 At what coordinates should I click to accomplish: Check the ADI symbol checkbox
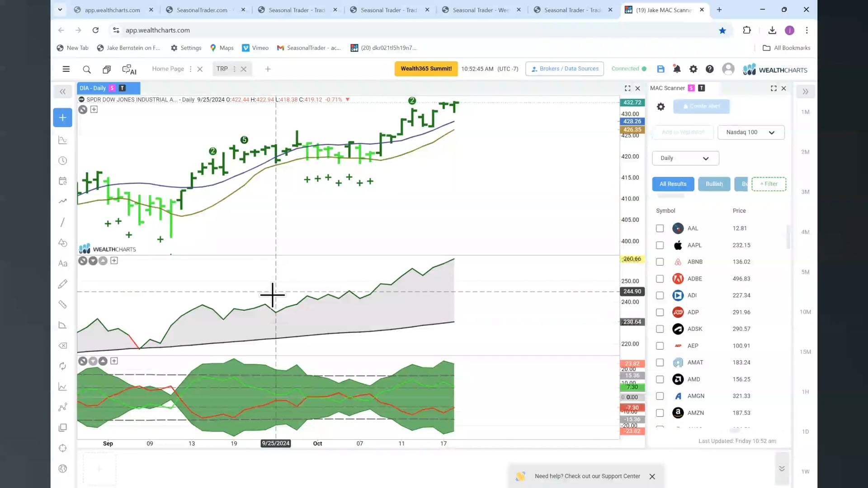(660, 296)
